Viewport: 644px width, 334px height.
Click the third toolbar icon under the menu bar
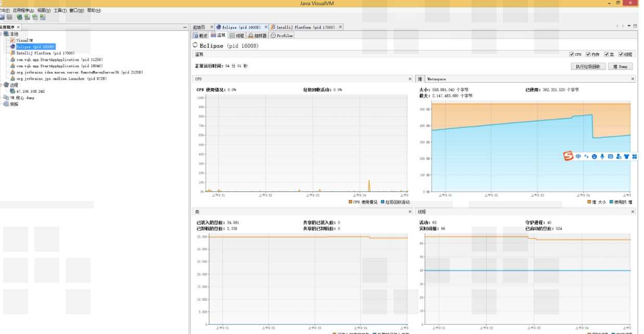(19, 17)
